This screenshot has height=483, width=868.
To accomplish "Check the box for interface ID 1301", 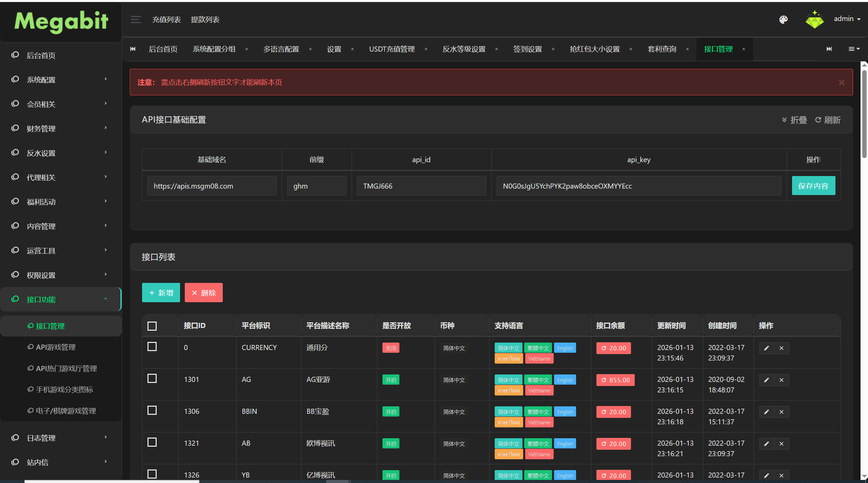I will tap(152, 378).
